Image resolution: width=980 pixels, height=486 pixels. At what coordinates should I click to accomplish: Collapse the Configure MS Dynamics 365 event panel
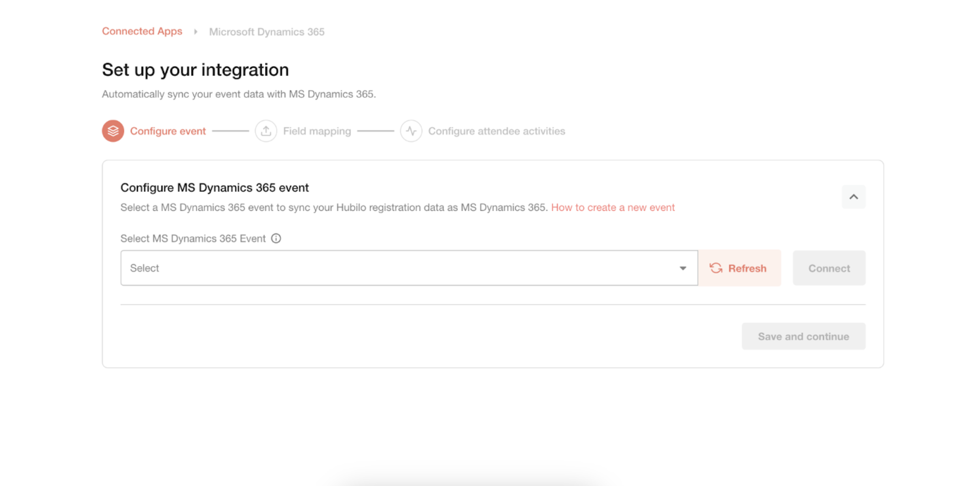[854, 197]
